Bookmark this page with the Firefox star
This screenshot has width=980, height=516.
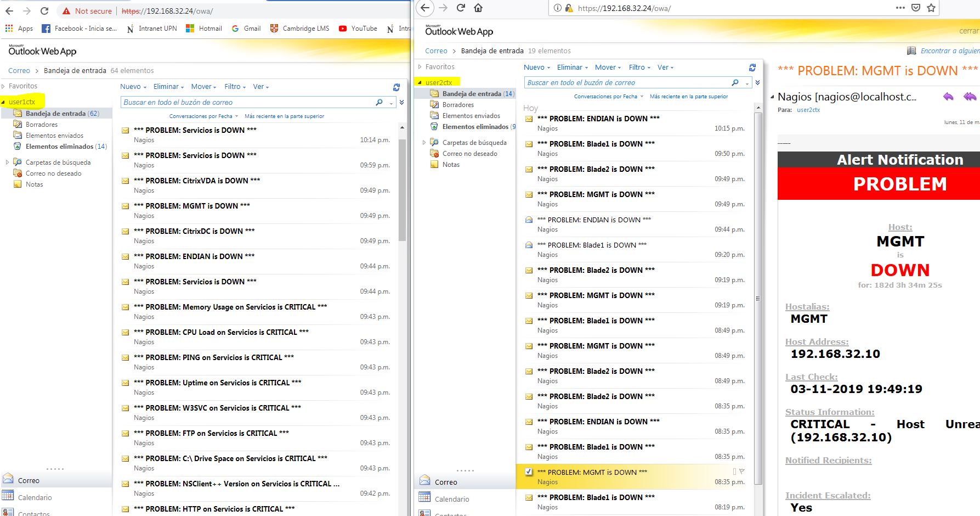point(931,8)
